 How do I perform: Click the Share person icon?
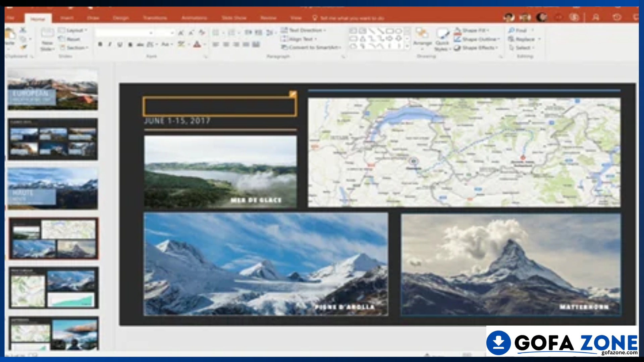pos(596,17)
